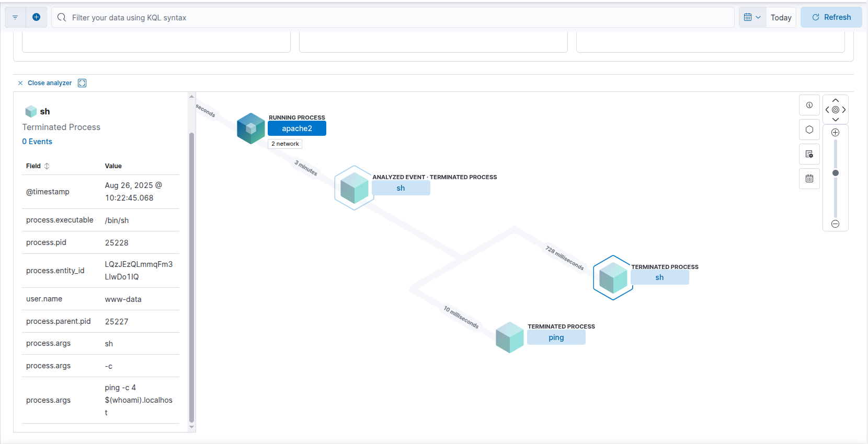This screenshot has width=868, height=444.
Task: Open the analyzer date range calendar button
Action: pyautogui.click(x=809, y=179)
